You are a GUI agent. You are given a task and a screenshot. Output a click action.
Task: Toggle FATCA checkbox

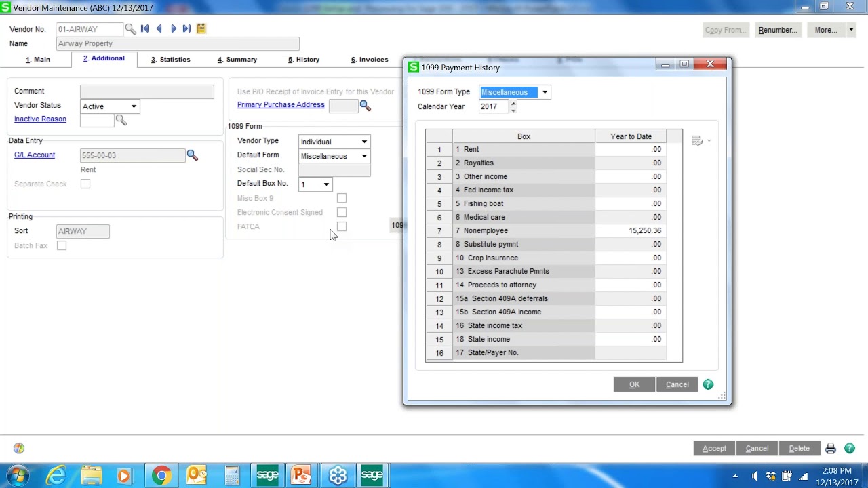[342, 226]
